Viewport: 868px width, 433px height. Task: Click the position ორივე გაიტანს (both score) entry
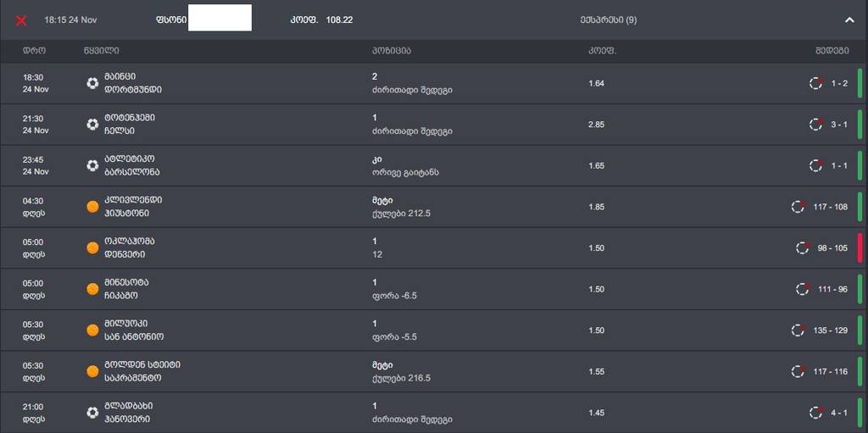[406, 165]
